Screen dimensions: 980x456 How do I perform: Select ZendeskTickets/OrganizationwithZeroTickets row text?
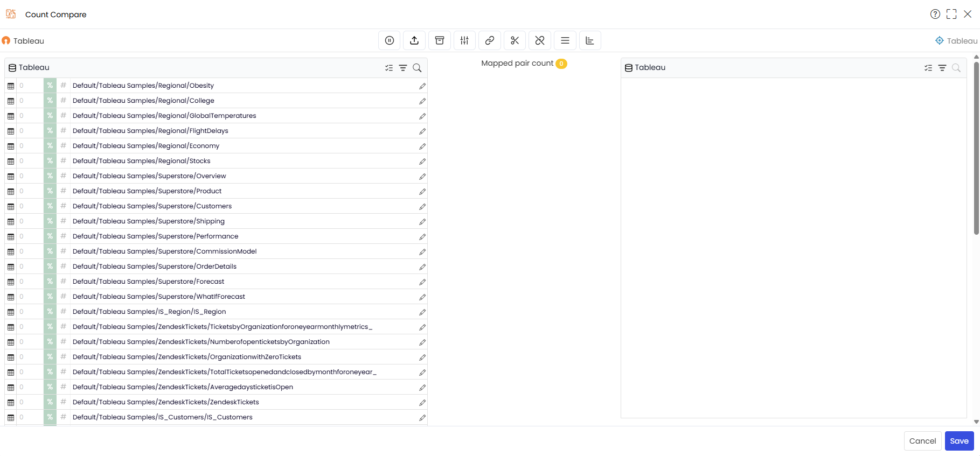click(x=187, y=357)
